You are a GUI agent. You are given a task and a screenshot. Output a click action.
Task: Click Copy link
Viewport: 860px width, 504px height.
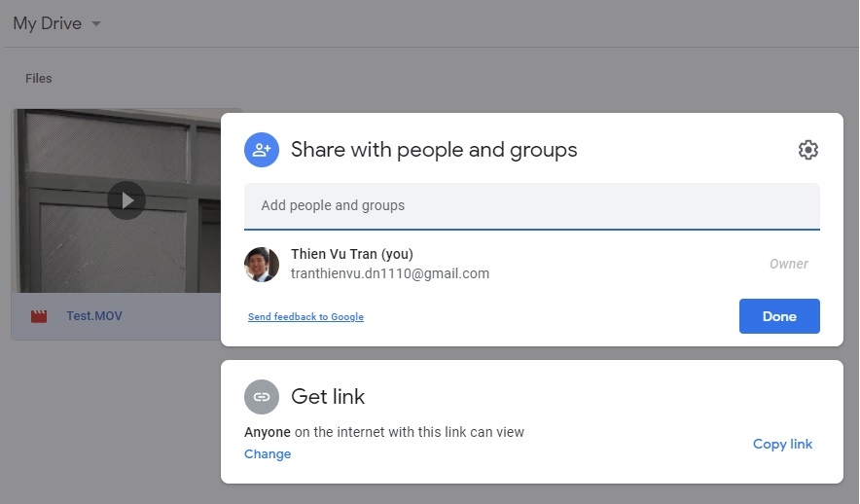[x=783, y=444]
